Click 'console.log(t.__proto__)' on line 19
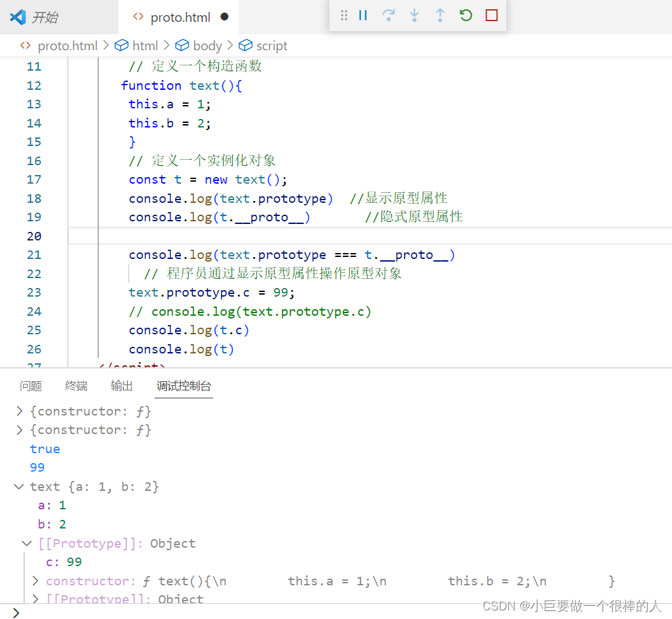The width and height of the screenshot is (672, 619). [x=219, y=217]
